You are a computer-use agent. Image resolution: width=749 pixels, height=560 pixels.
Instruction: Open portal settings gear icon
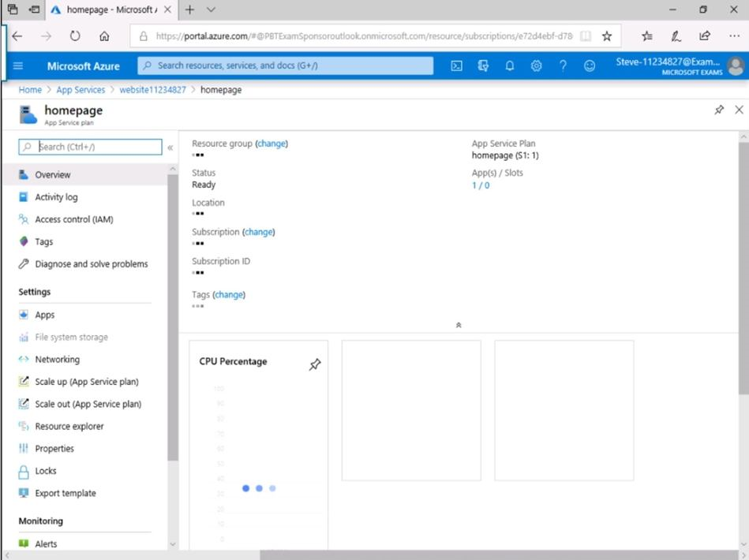click(x=537, y=66)
